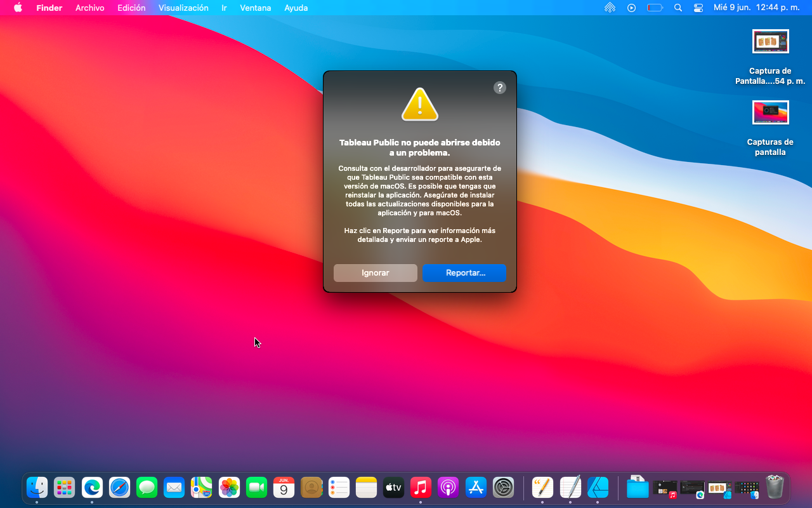812x508 pixels.
Task: Click the play-circle menu bar icon
Action: [631, 8]
